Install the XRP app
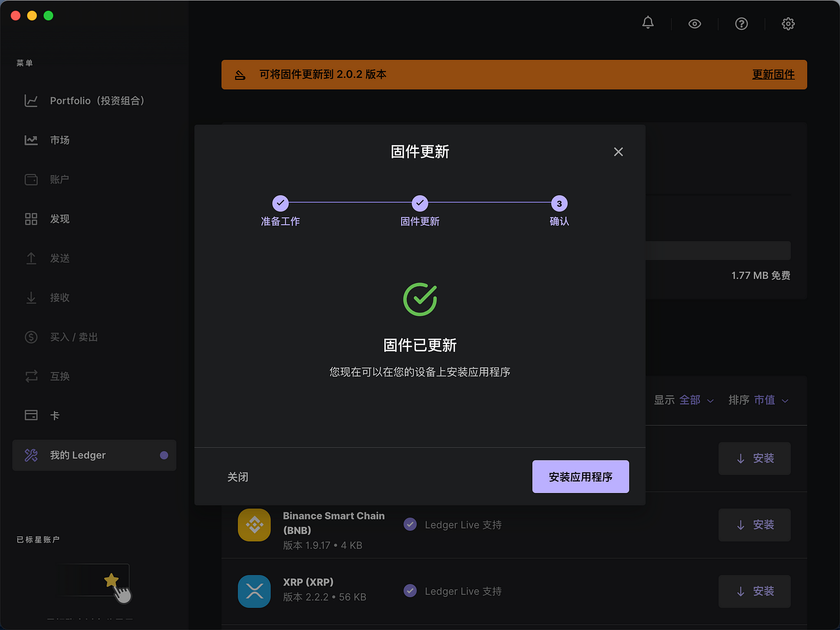The width and height of the screenshot is (840, 630). [754, 592]
